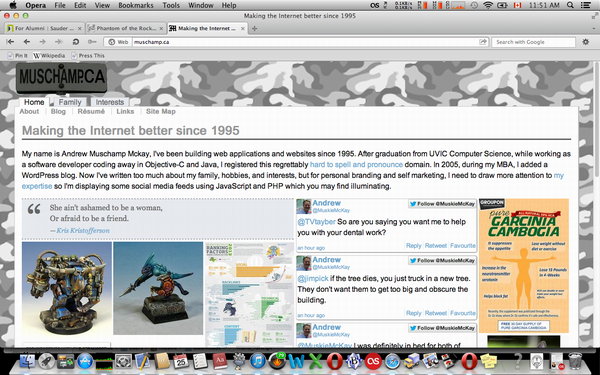600x375 pixels.
Task: Open the Site Map link
Action: [x=161, y=111]
